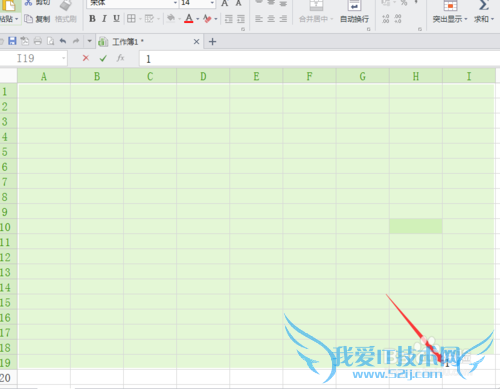
Task: Click the fill color bucket icon
Action: [171, 18]
